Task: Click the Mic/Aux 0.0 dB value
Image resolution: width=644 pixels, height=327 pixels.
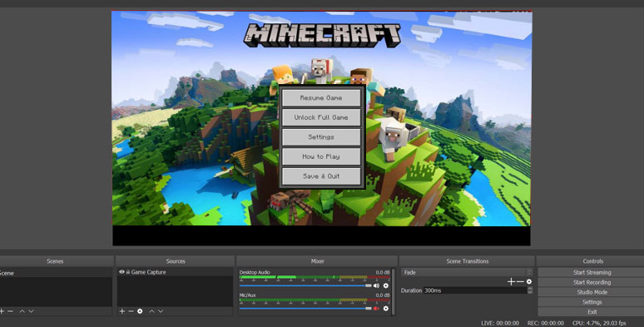Action: pyautogui.click(x=383, y=295)
